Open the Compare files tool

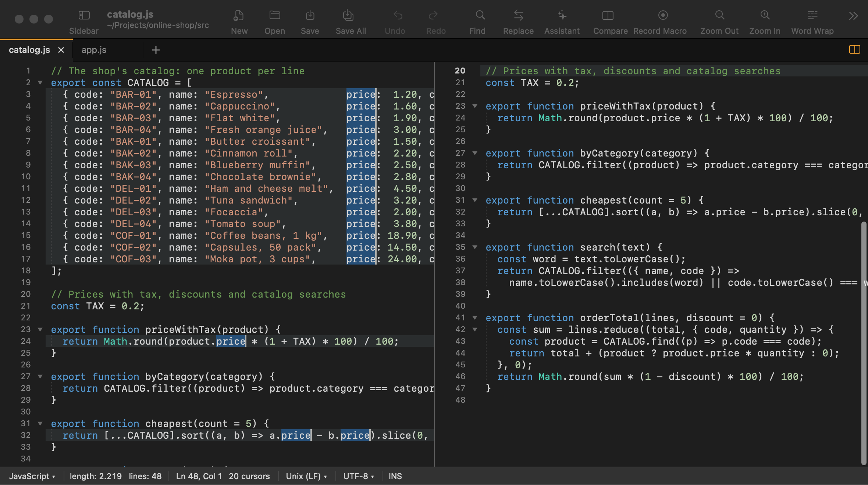point(608,15)
